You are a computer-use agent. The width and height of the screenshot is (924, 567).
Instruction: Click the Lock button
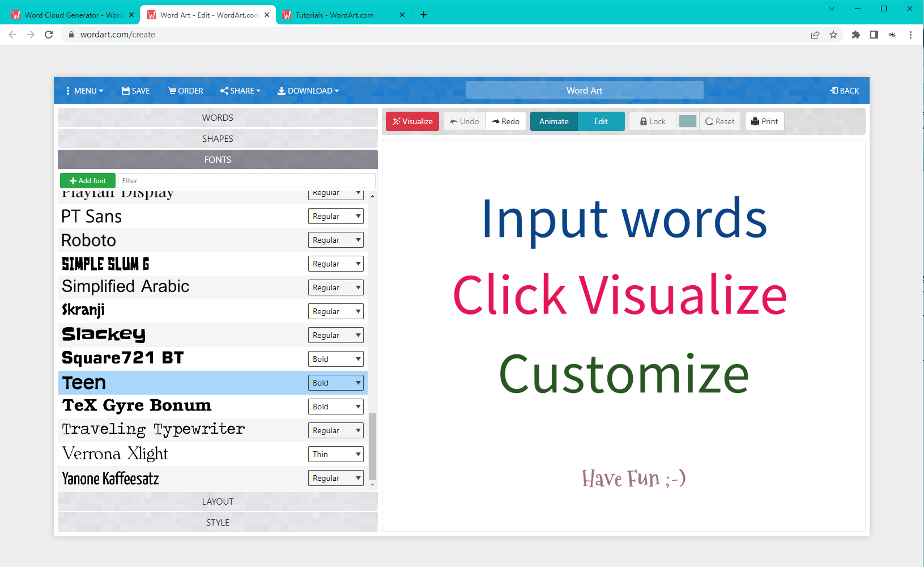click(653, 121)
